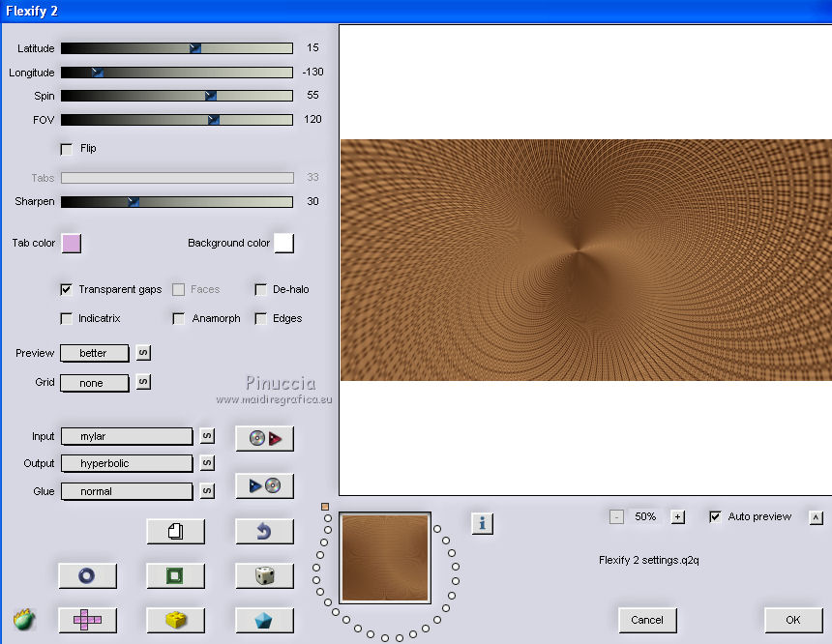The image size is (832, 644).
Task: Click the zoom in plus button
Action: [677, 517]
